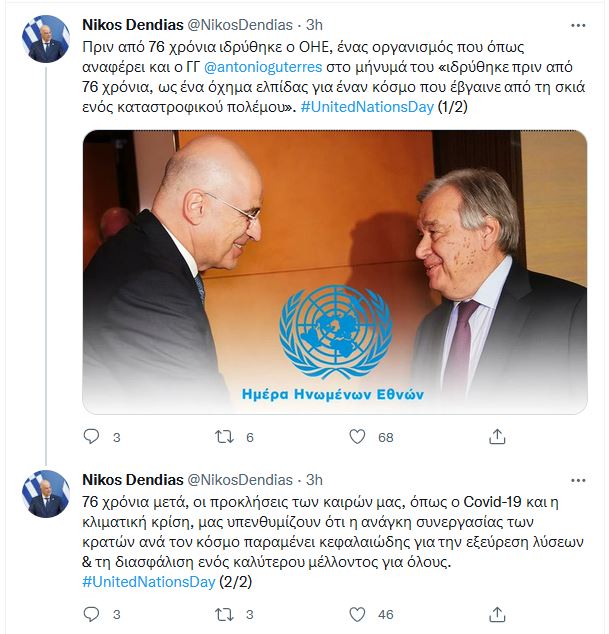Share the second tweet via share icon
Screen dimensions: 609x634
pos(497,614)
